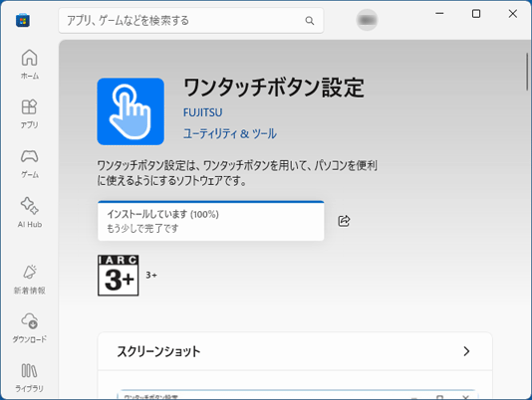
Task: Expand the スクリーンショット section chevron
Action: (x=466, y=351)
